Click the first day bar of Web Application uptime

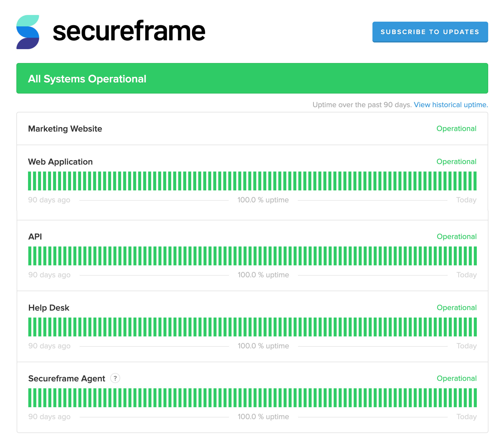(30, 181)
